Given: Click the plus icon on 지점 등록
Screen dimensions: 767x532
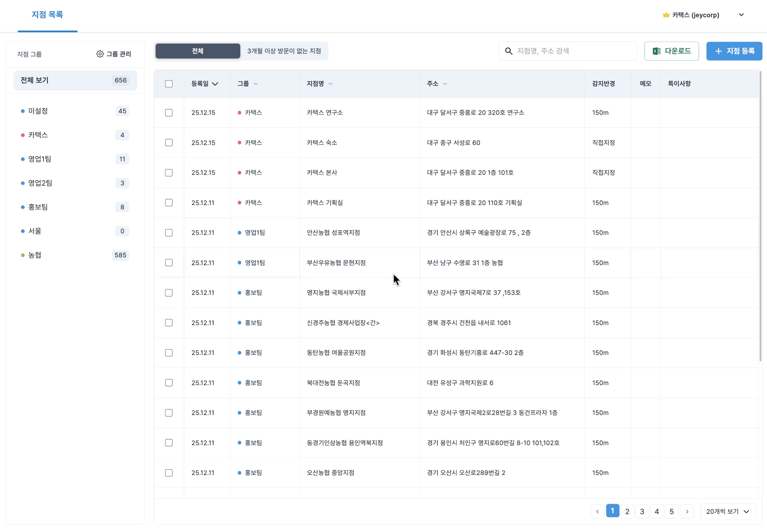Looking at the screenshot, I should [718, 51].
